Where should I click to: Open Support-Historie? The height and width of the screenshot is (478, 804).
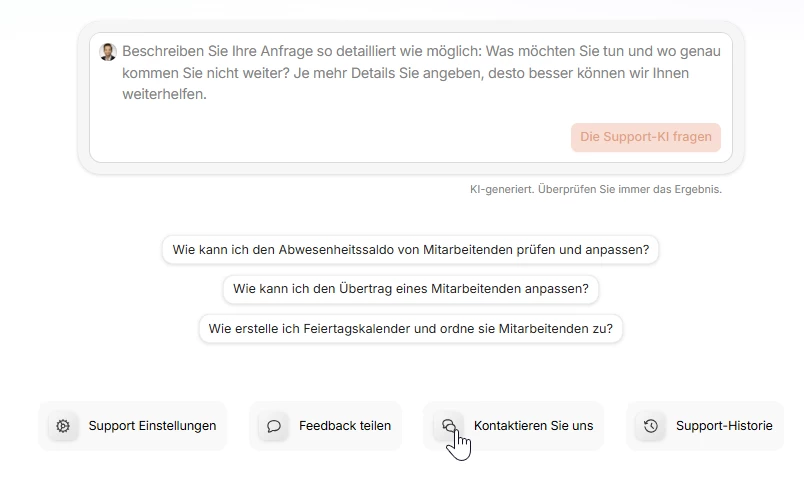point(705,426)
